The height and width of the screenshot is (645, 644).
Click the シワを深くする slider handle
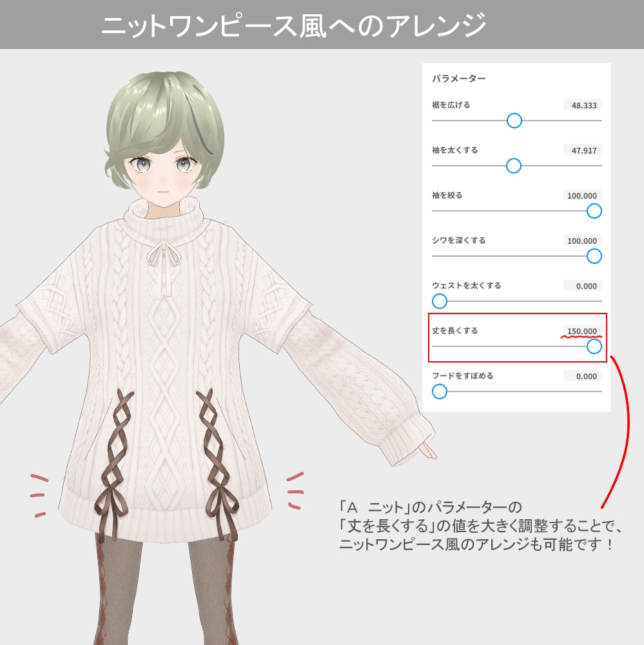[x=593, y=256]
